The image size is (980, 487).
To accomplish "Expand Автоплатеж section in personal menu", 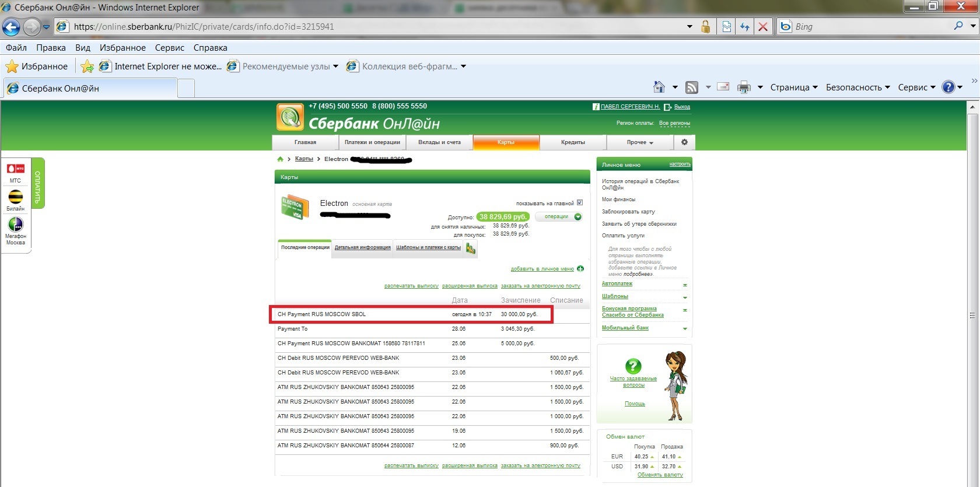I will [x=685, y=285].
